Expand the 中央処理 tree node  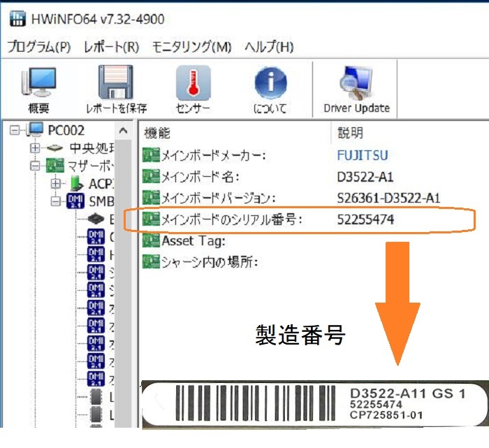coord(35,148)
